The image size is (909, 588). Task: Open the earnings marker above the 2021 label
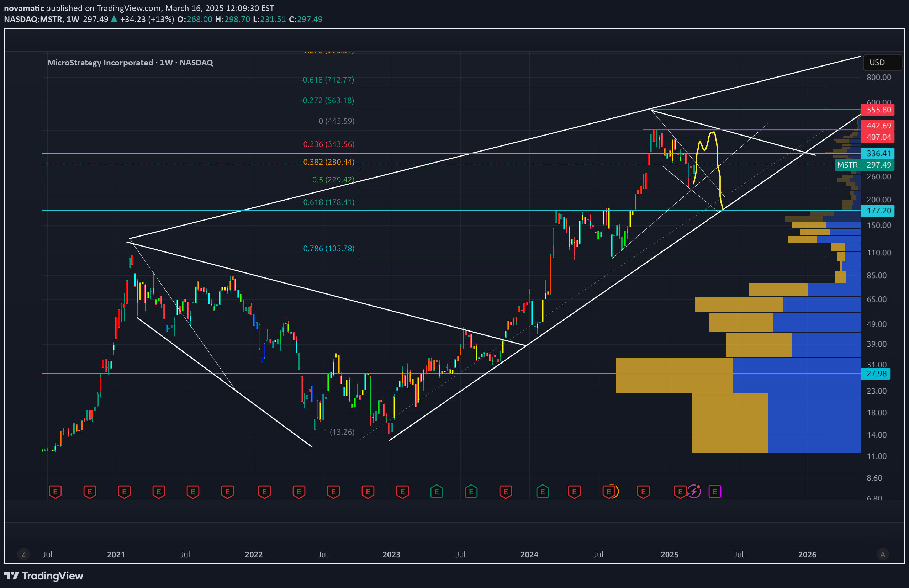coord(124,491)
